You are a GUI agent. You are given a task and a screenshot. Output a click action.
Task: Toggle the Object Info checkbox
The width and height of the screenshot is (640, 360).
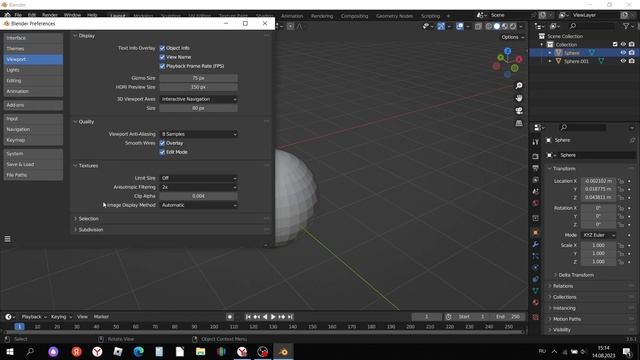tap(162, 48)
